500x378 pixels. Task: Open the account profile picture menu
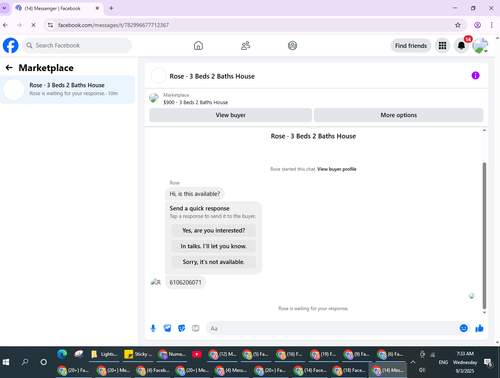(x=480, y=45)
